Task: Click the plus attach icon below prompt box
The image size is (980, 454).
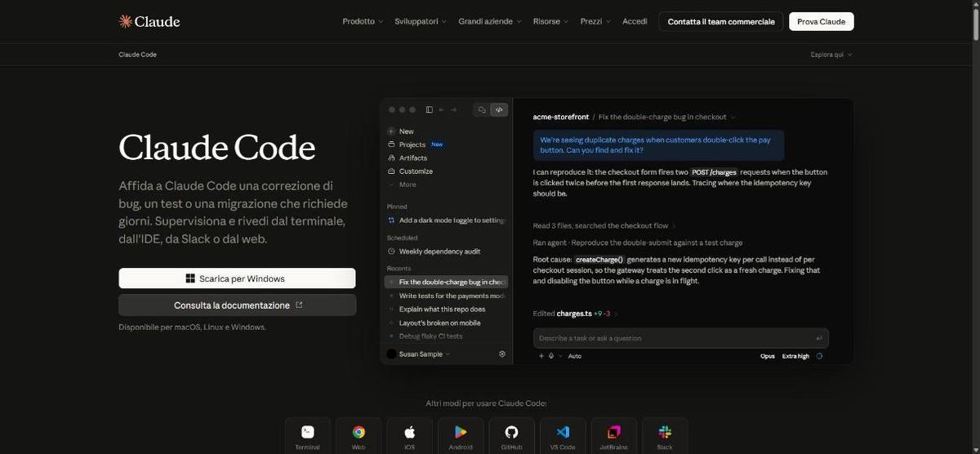Action: coord(541,356)
